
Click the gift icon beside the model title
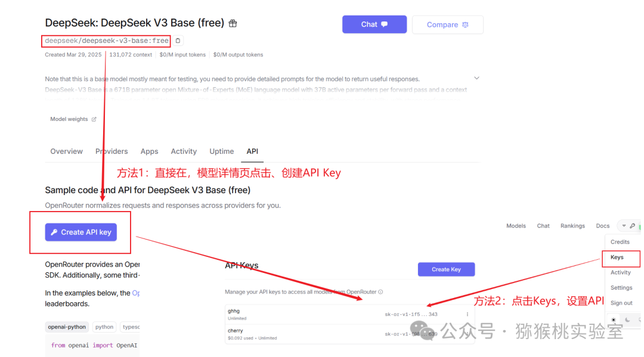(x=233, y=23)
